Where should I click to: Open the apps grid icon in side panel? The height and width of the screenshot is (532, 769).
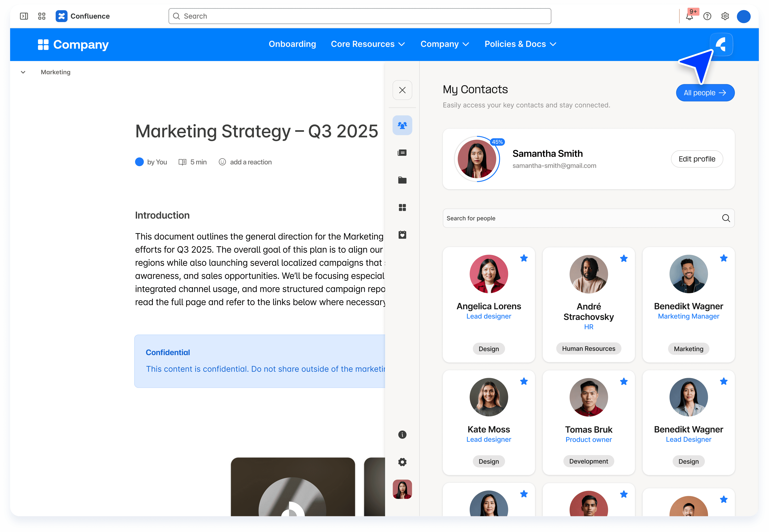(402, 208)
